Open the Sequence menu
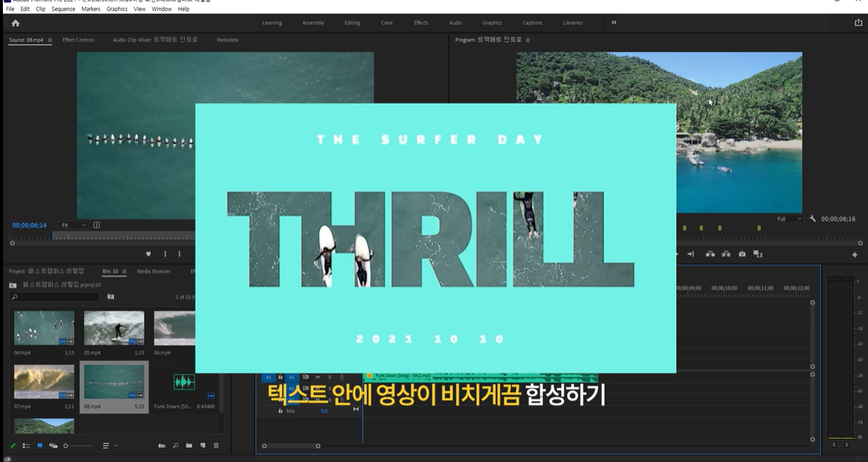Screen dimensions: 868x462 pyautogui.click(x=63, y=9)
